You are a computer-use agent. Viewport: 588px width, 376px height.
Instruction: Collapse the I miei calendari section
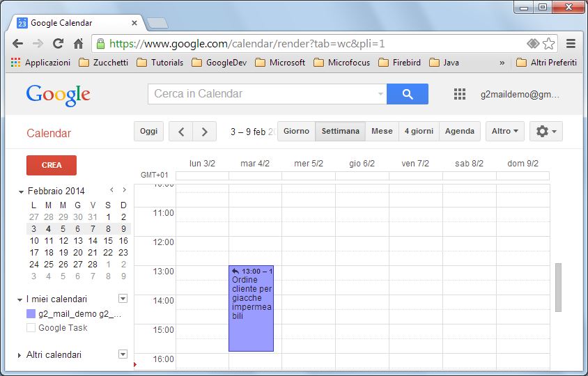[x=20, y=299]
